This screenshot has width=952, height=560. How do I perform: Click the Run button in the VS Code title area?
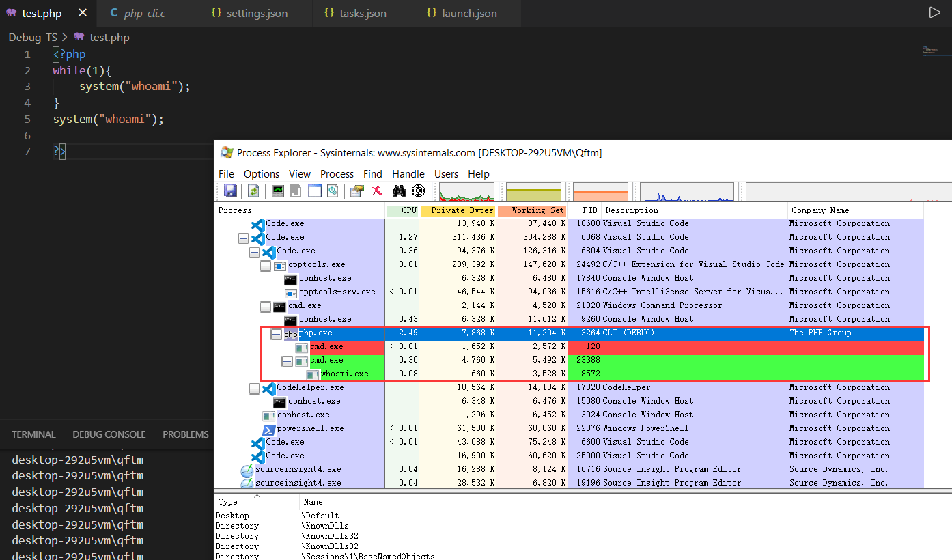[x=934, y=12]
